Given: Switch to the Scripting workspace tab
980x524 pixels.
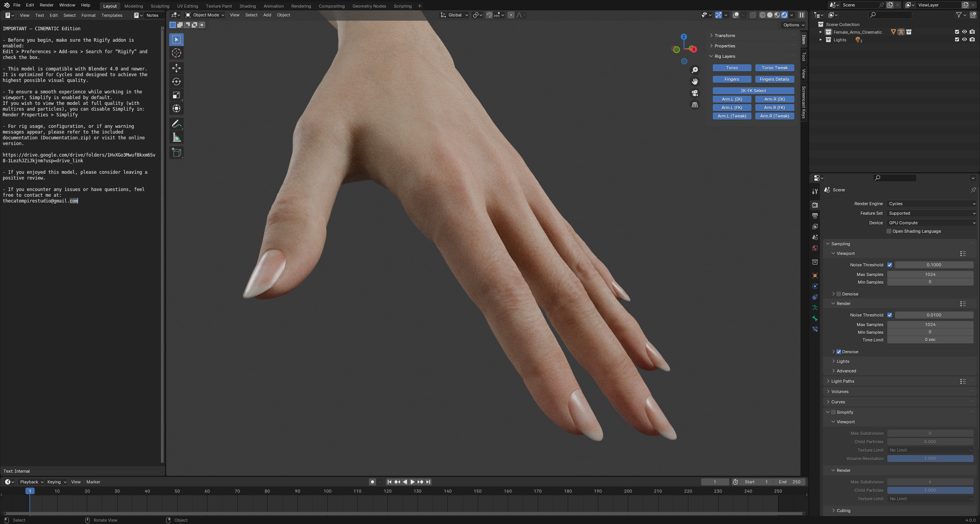Looking at the screenshot, I should (x=403, y=6).
